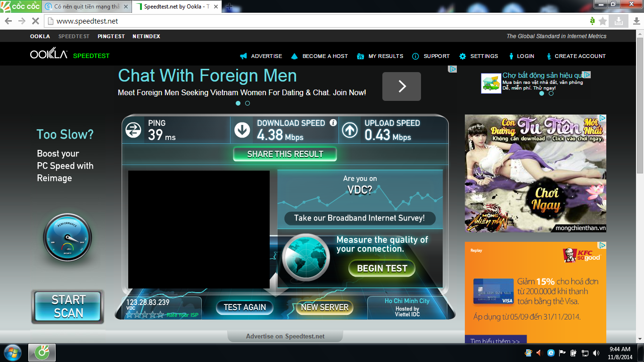The height and width of the screenshot is (362, 644).
Task: Click the BEGIN TEST button
Action: coord(382,268)
